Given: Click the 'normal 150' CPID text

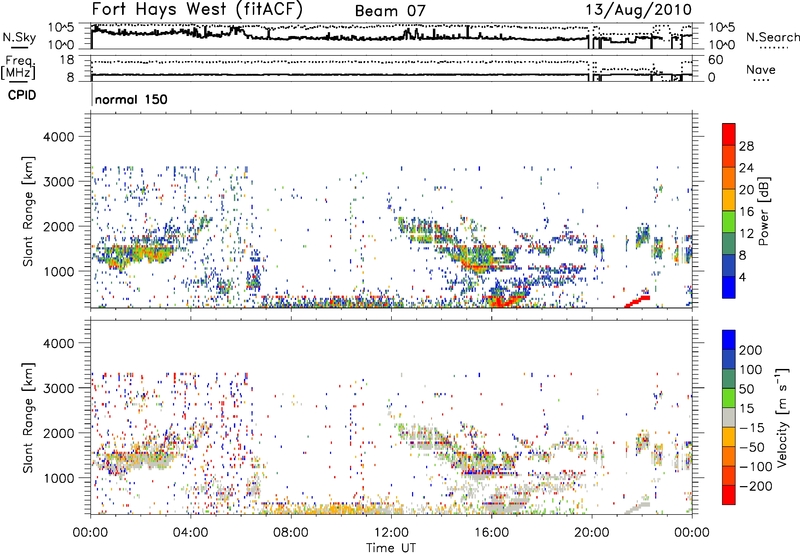Looking at the screenshot, I should coord(131,99).
